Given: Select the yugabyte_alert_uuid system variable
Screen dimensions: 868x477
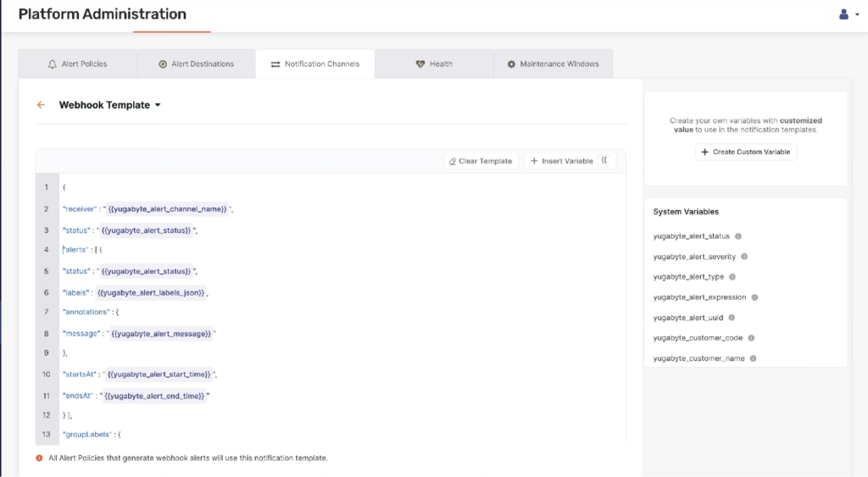Looking at the screenshot, I should click(688, 318).
